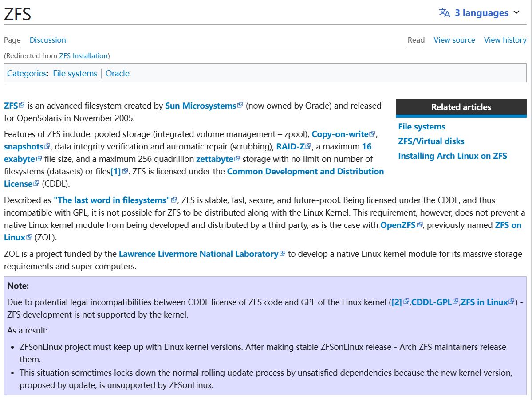The height and width of the screenshot is (400, 532).
Task: Switch to the Discussion tab
Action: coord(47,40)
